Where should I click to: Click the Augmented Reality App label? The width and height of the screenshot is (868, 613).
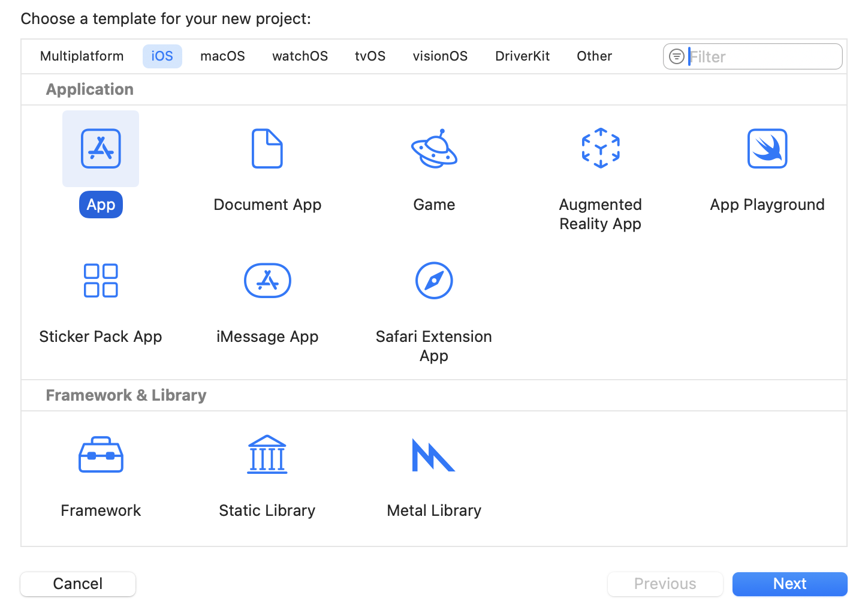click(x=601, y=214)
